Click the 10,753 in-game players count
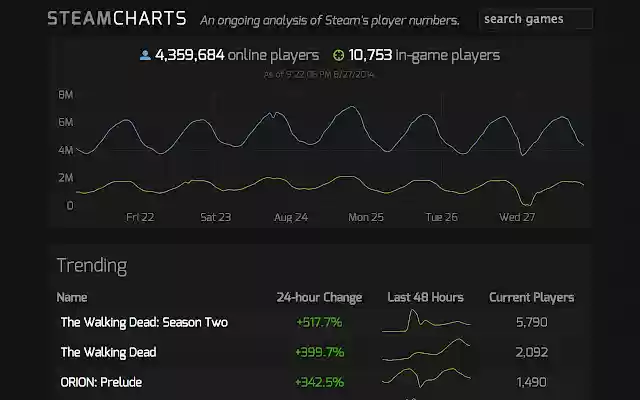The image size is (640, 400). click(x=370, y=55)
